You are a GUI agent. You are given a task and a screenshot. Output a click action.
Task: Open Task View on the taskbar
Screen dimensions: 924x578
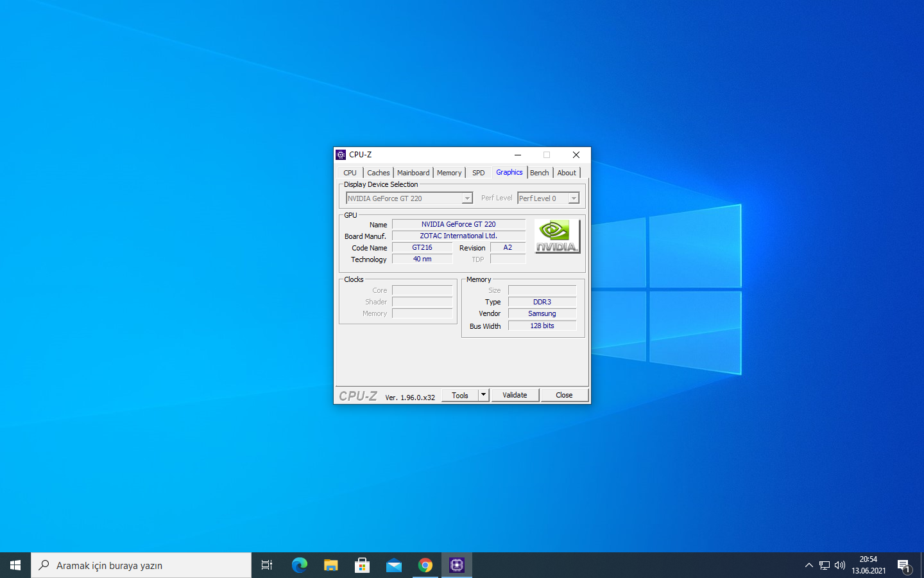(267, 565)
